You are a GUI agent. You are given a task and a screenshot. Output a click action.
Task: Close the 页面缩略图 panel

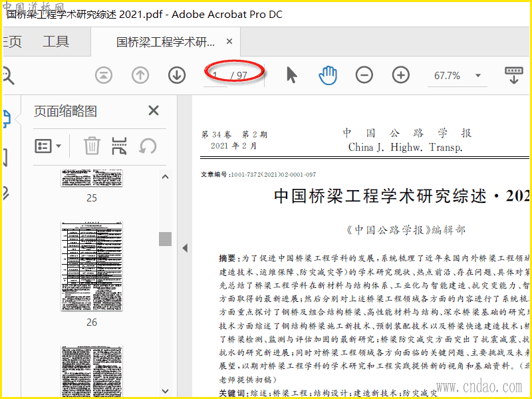point(154,110)
